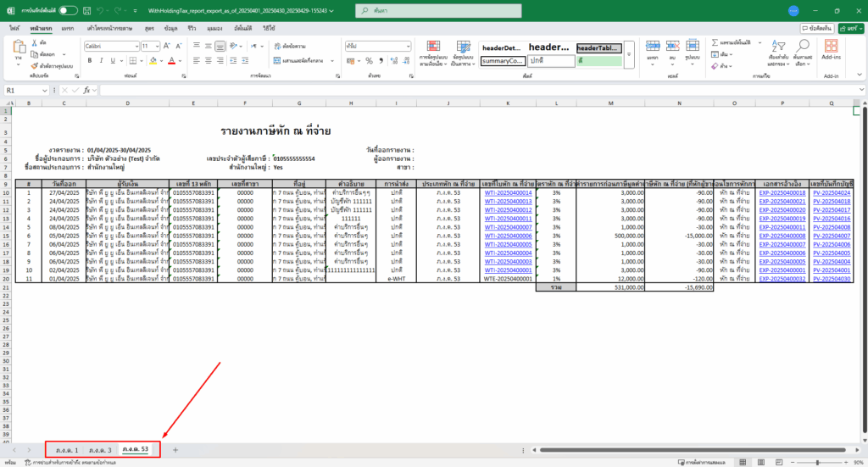Center text horizontally
868x467 pixels.
(209, 61)
